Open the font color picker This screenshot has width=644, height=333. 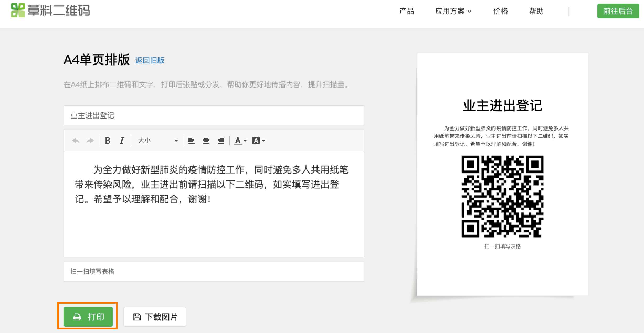[240, 141]
